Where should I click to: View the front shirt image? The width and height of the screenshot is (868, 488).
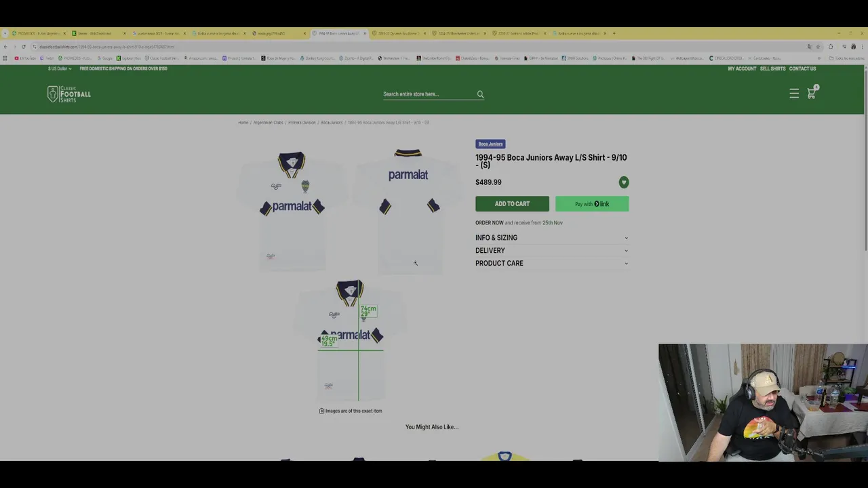[x=292, y=210]
